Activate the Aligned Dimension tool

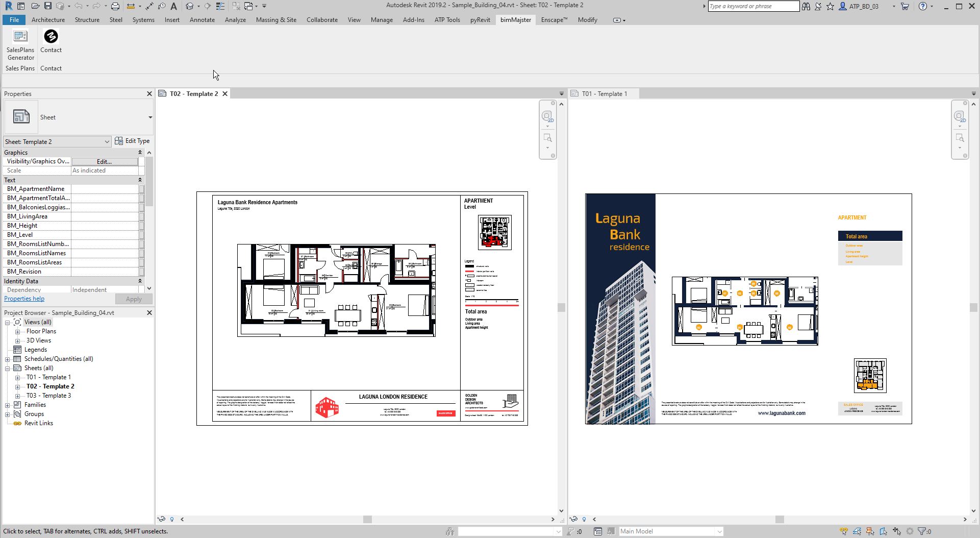pyautogui.click(x=149, y=6)
